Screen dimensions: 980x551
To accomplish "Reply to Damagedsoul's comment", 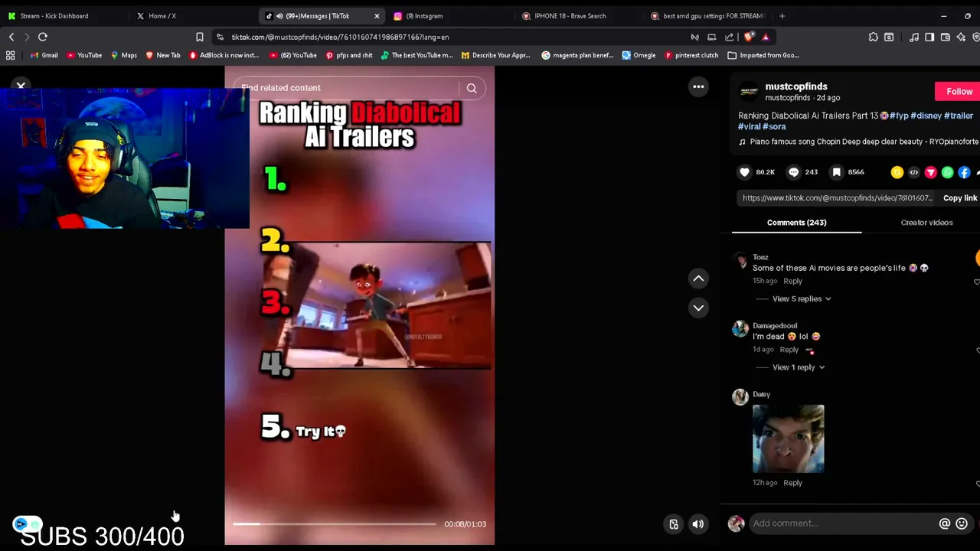I will pos(789,350).
